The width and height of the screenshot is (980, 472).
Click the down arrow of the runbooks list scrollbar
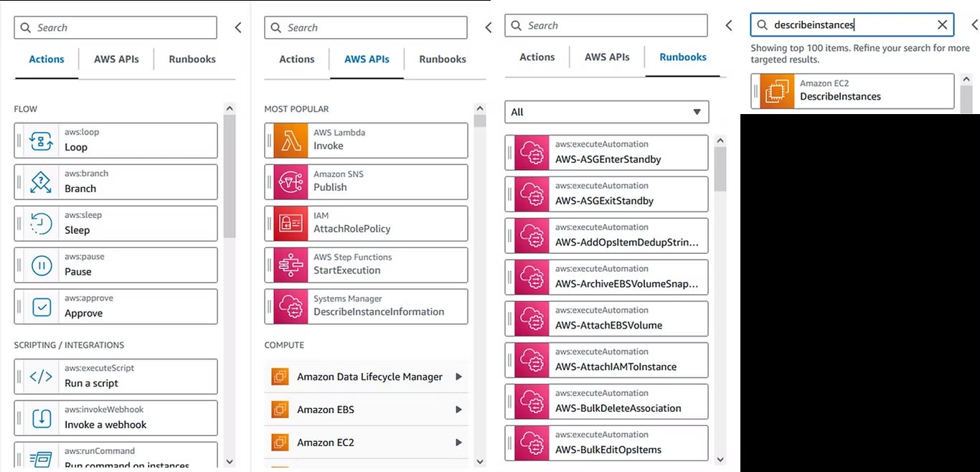pyautogui.click(x=721, y=459)
